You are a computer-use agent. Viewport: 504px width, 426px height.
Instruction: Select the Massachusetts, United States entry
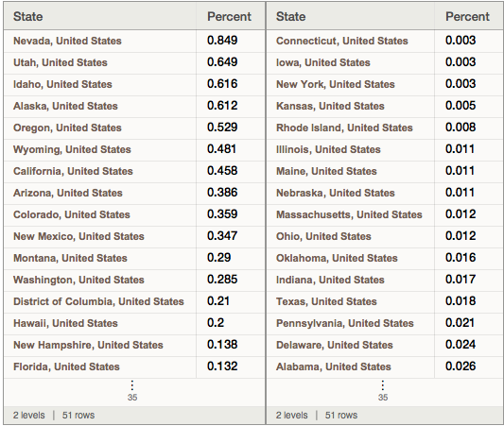349,214
